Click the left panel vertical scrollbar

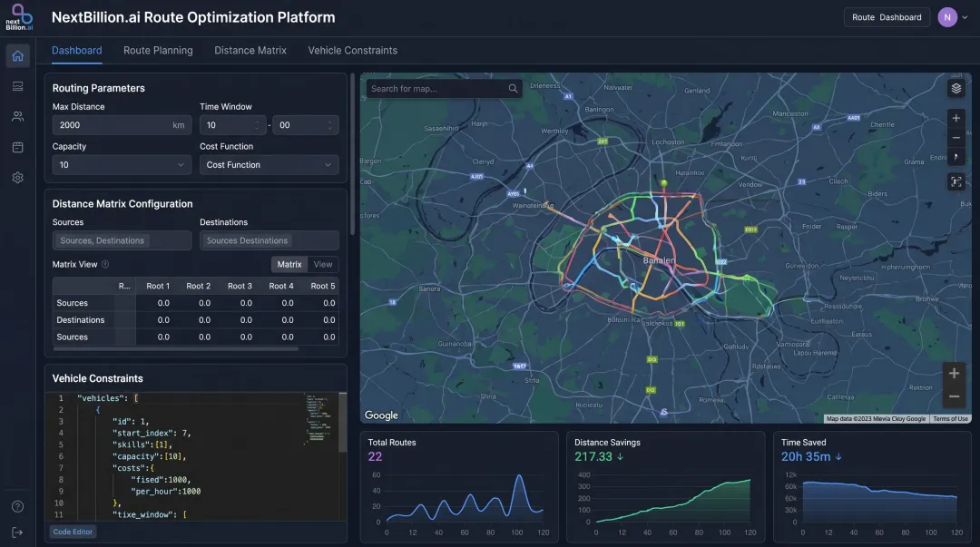point(352,154)
